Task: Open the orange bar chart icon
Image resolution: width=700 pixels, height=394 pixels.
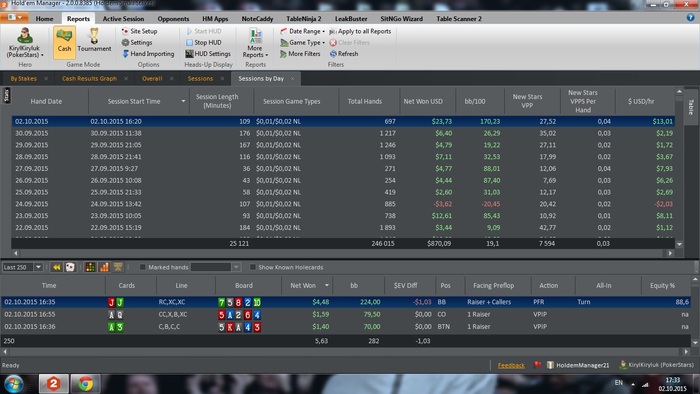Action: click(x=104, y=267)
